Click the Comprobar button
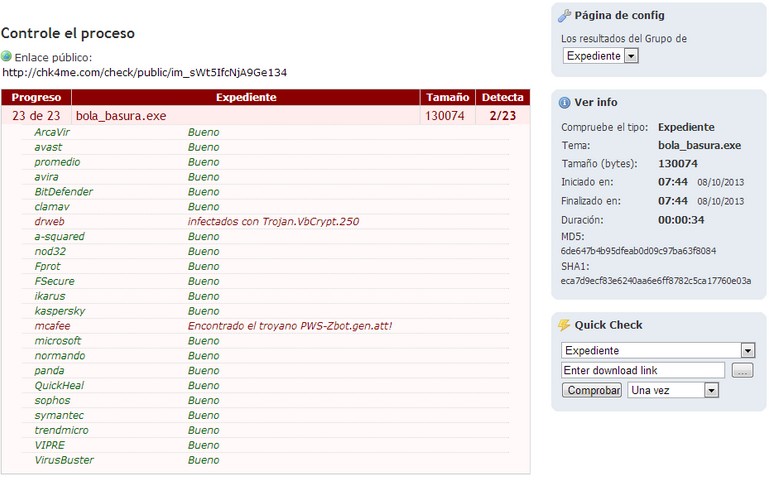This screenshot has width=769, height=482. coord(592,390)
